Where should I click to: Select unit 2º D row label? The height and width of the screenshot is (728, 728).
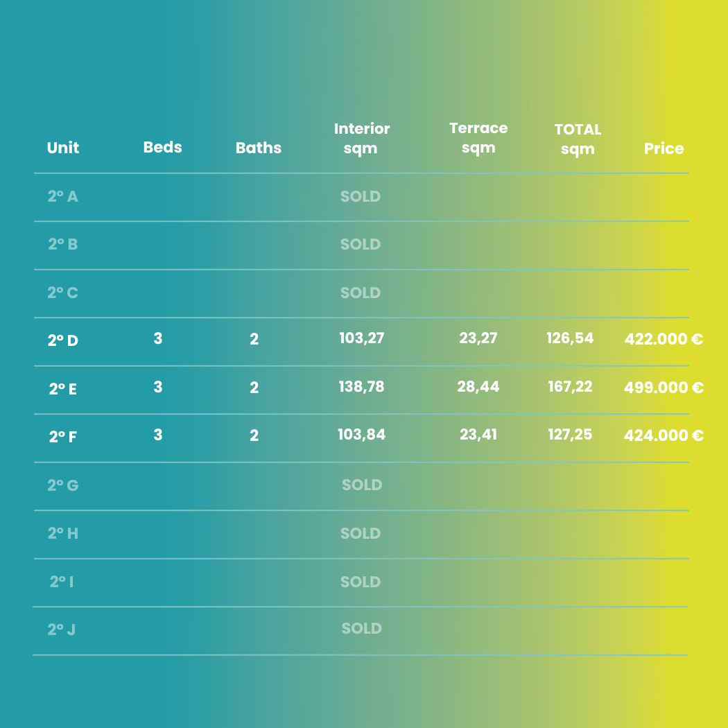coord(62,340)
